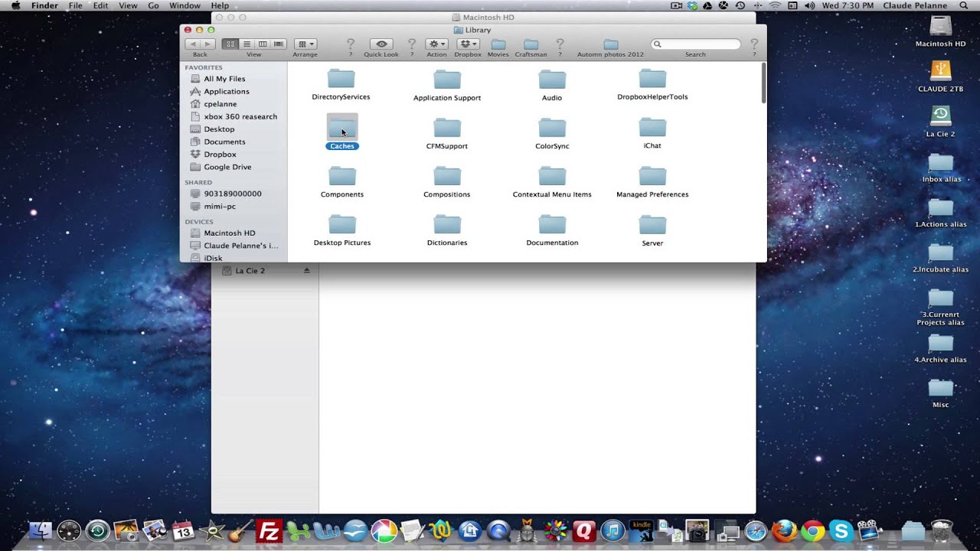The width and height of the screenshot is (980, 551).
Task: Launch Skype from the Dock
Action: point(841,530)
